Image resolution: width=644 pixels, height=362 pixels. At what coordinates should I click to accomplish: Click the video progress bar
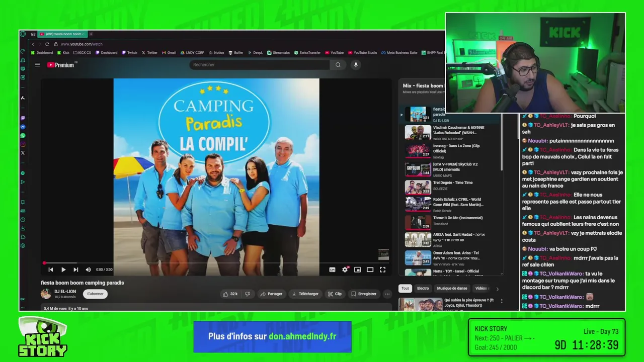[216, 263]
